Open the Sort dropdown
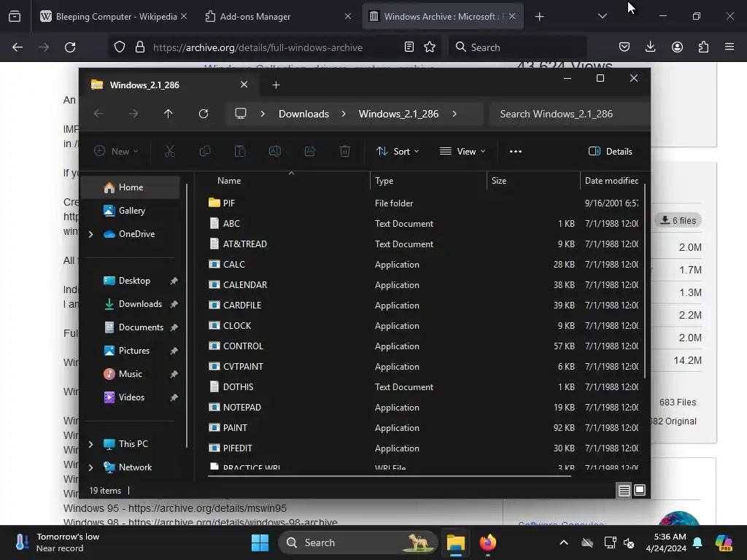 point(398,152)
